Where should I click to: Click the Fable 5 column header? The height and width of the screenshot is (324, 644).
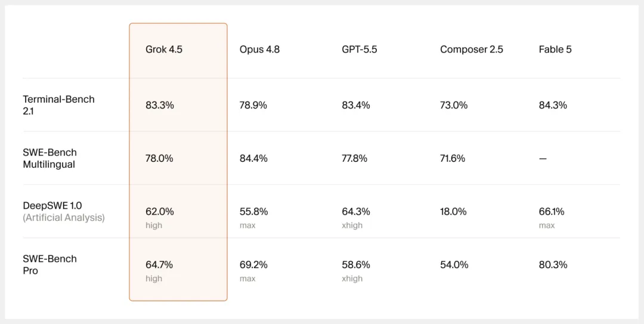pos(555,50)
